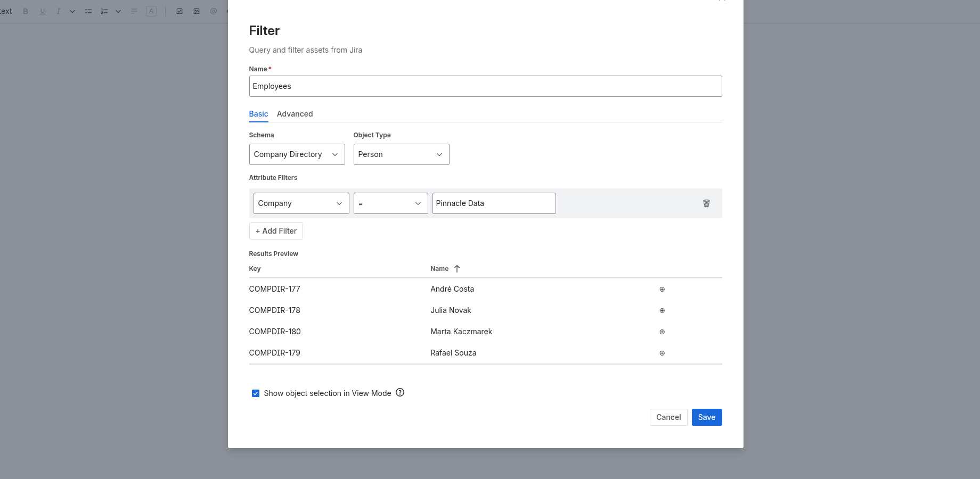Open the Object Type dropdown showing Person
980x479 pixels.
point(401,154)
